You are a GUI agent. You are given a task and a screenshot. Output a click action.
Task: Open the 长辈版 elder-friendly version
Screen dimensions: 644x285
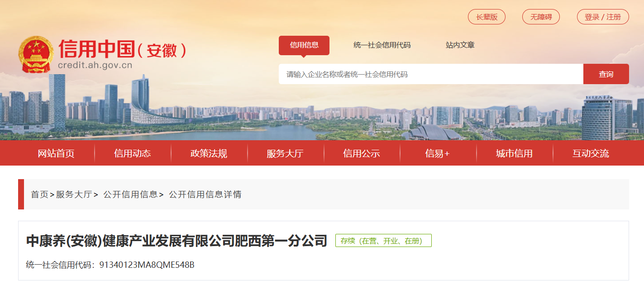coord(487,17)
